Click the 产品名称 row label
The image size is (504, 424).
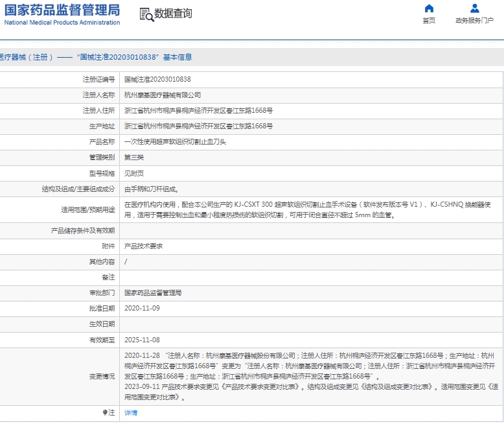pos(102,141)
